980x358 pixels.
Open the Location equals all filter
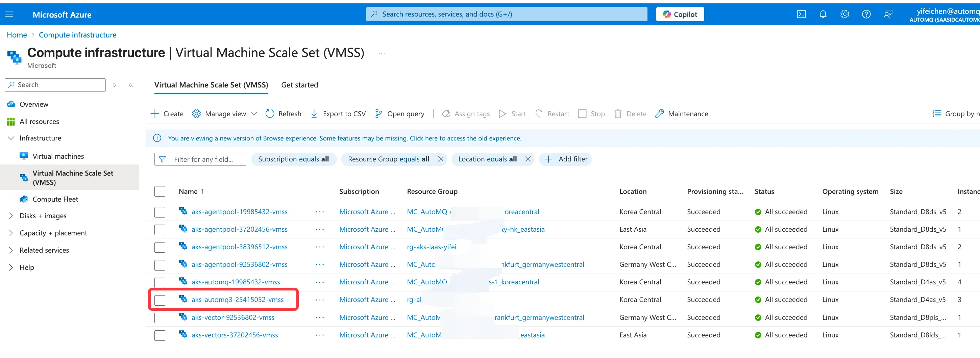coord(487,159)
